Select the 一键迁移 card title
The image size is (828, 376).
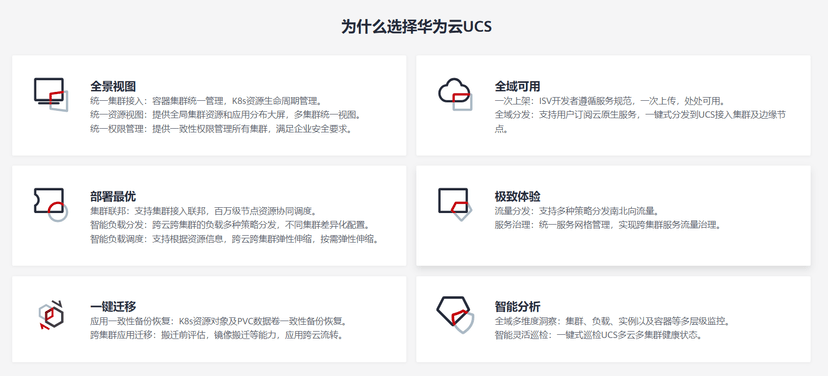point(113,306)
